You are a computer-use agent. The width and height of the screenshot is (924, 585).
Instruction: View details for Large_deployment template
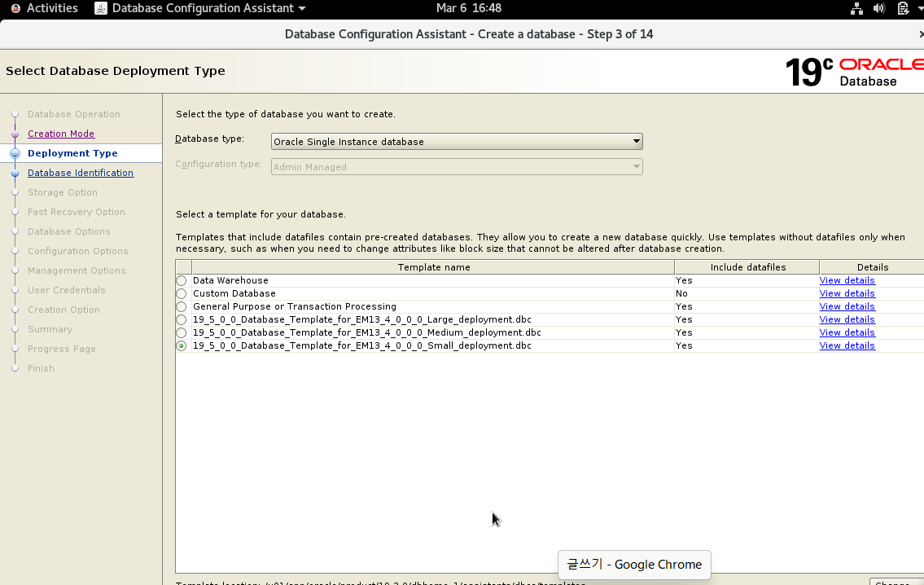(x=847, y=319)
